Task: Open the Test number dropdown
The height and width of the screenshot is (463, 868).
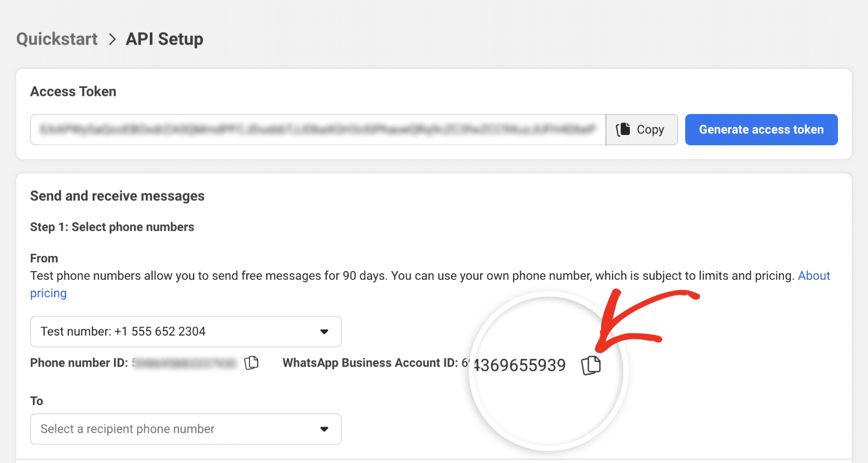Action: pyautogui.click(x=186, y=331)
